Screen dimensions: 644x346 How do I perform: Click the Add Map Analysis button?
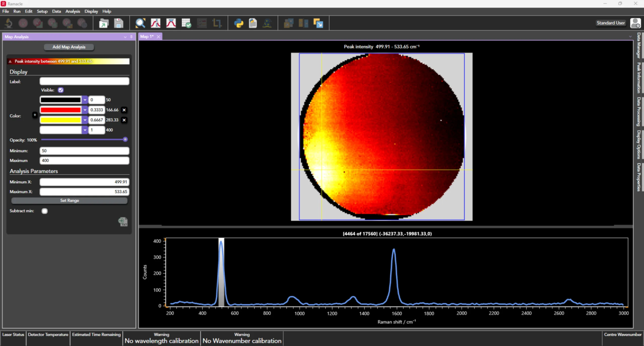[x=69, y=47]
